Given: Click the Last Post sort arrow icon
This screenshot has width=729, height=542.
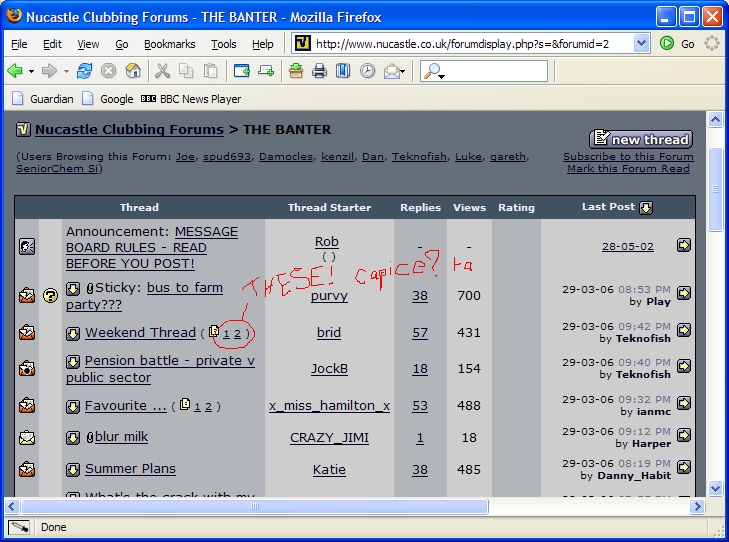Looking at the screenshot, I should tap(646, 208).
